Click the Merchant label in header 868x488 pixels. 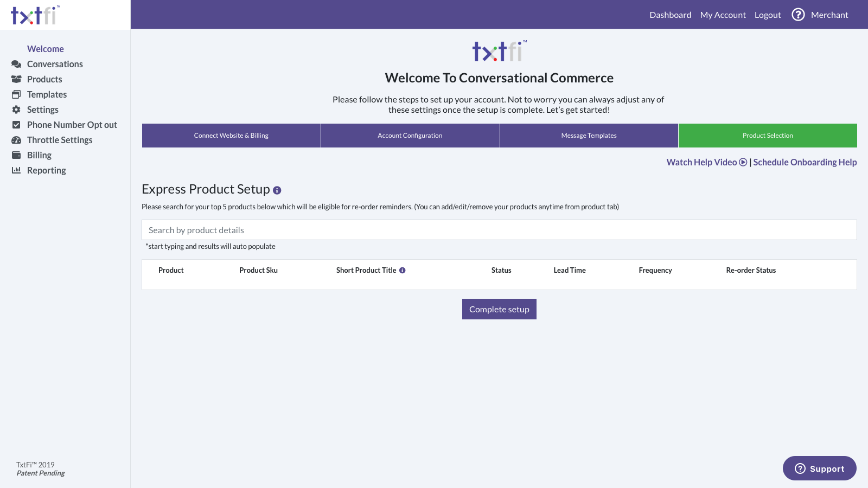click(829, 15)
